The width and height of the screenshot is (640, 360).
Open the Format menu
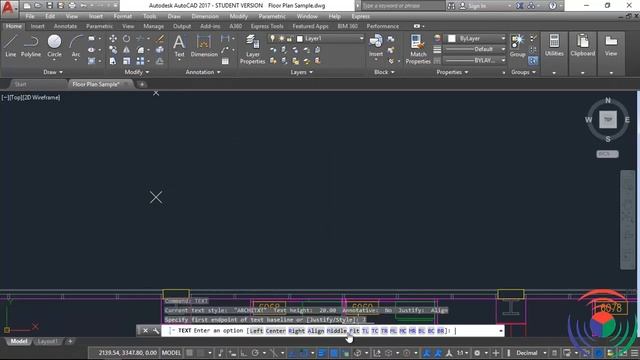[x=123, y=16]
